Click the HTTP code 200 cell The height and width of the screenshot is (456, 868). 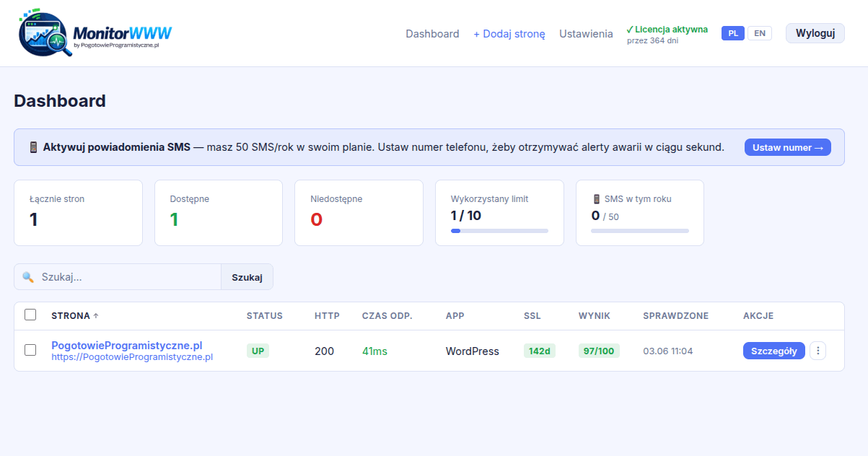pyautogui.click(x=325, y=351)
